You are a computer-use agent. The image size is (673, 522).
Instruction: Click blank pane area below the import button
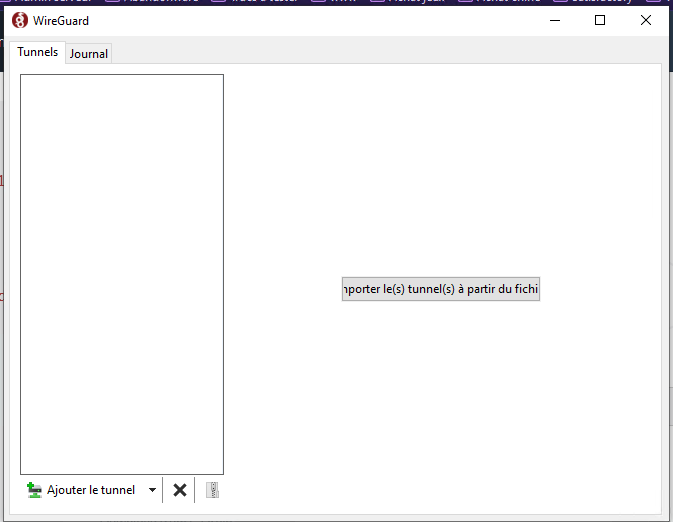(x=440, y=400)
